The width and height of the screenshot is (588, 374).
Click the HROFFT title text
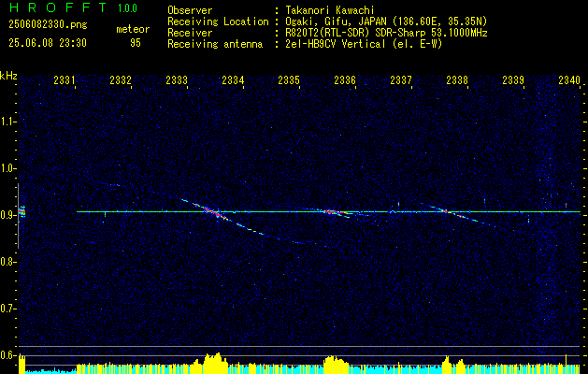(58, 7)
